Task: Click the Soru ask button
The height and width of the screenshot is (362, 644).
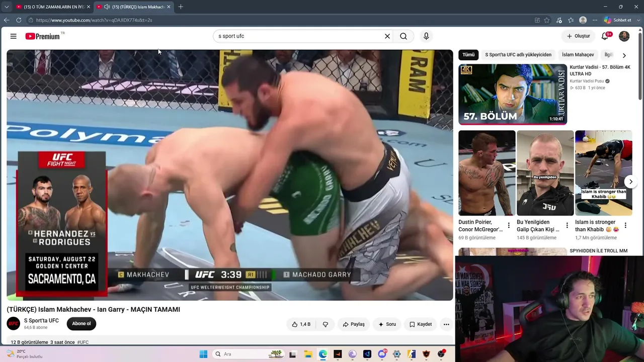Action: point(387,324)
